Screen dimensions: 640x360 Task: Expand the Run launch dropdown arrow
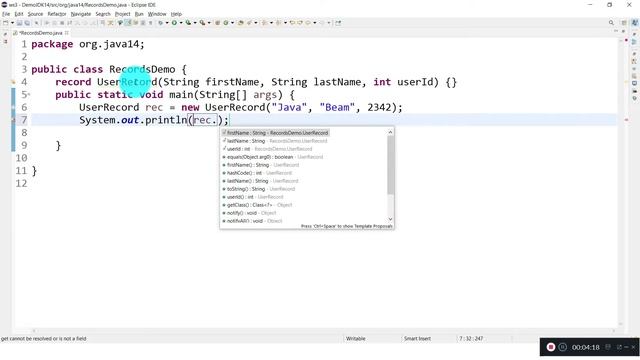181,23
